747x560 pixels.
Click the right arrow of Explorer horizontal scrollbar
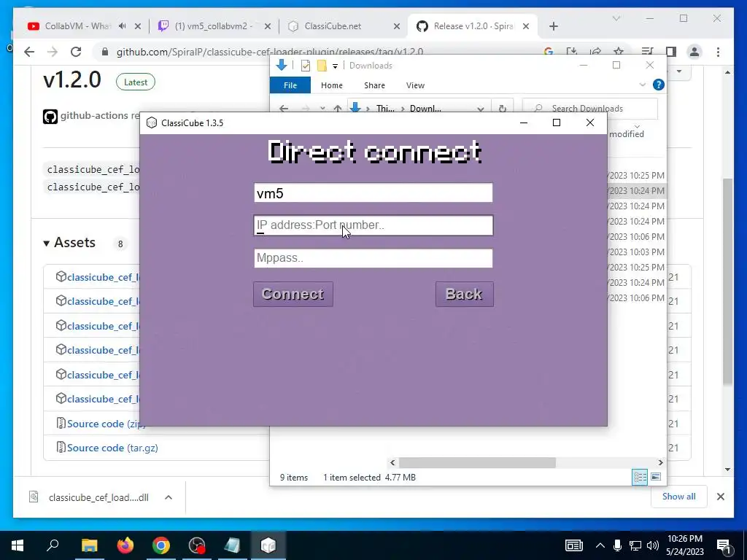(x=660, y=462)
